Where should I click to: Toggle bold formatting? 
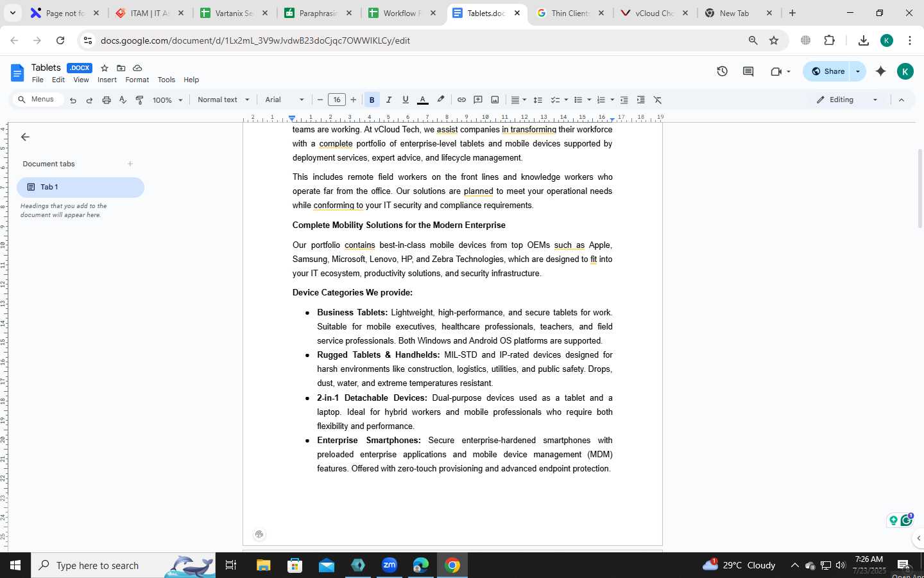[372, 100]
